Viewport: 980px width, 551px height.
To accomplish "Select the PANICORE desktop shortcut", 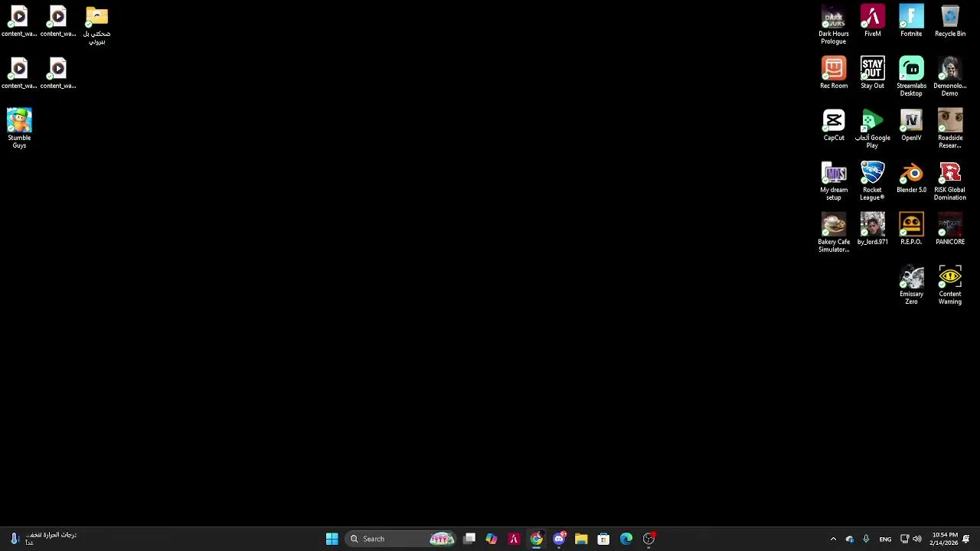I will coord(949,229).
